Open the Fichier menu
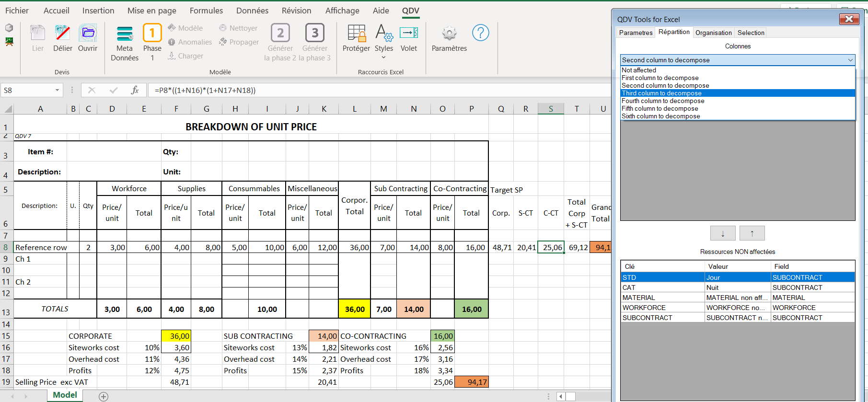 (17, 11)
